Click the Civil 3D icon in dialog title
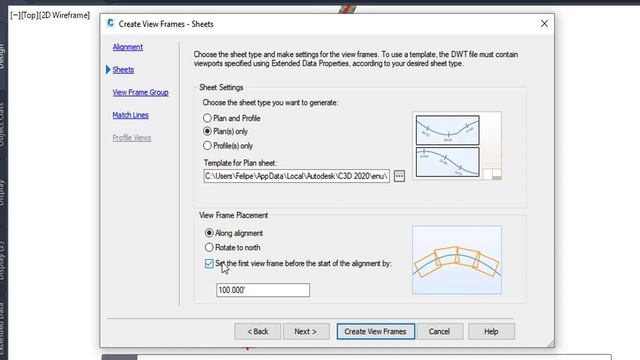The width and height of the screenshot is (640, 360). (110, 23)
